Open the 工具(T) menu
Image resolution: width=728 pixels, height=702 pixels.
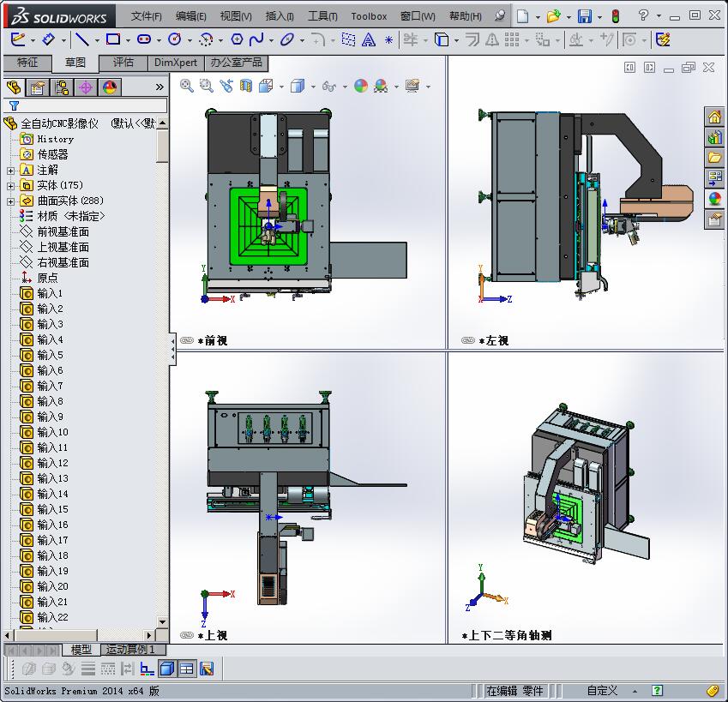(x=322, y=16)
